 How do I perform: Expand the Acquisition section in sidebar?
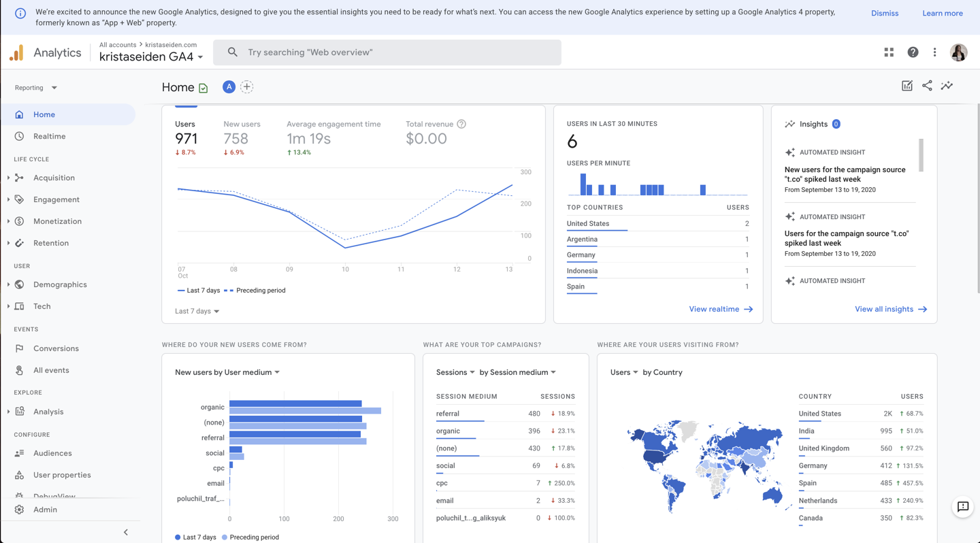[54, 178]
